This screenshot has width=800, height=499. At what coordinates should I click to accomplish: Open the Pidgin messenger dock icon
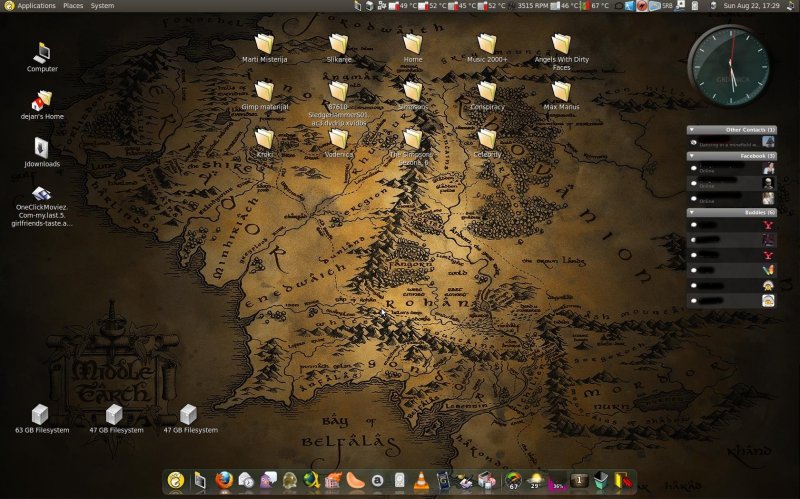click(x=268, y=480)
